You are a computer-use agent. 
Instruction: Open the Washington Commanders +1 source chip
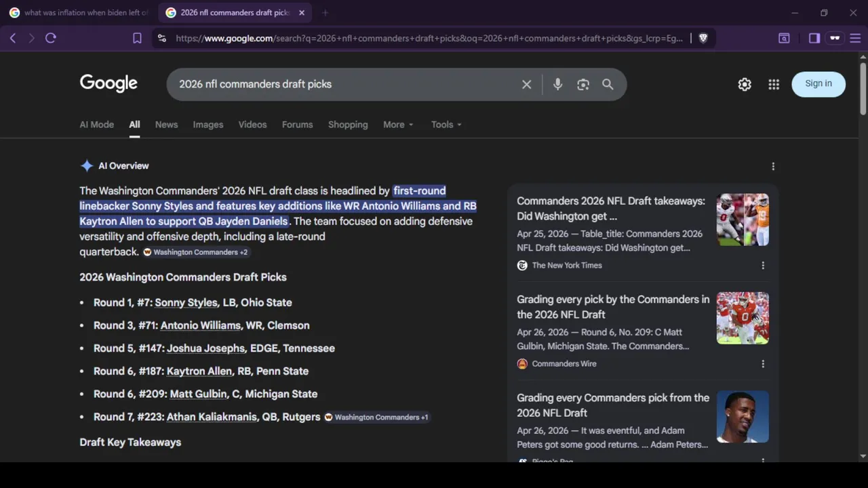(376, 418)
